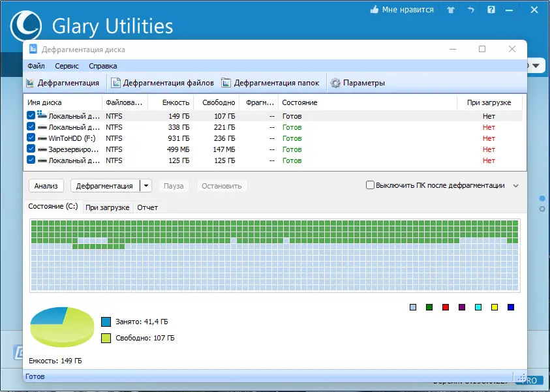Expand the chevron next to shutdown option
550x392 pixels.
515,186
